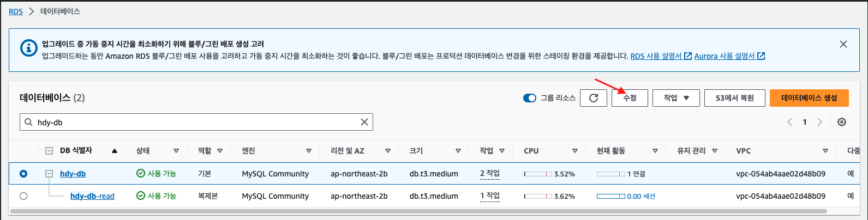Open 상태 column filter dropdown
The width and height of the screenshot is (868, 220).
click(x=176, y=151)
